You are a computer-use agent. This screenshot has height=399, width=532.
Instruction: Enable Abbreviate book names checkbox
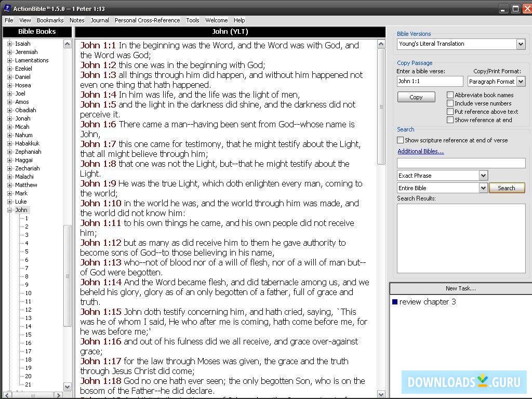[450, 95]
